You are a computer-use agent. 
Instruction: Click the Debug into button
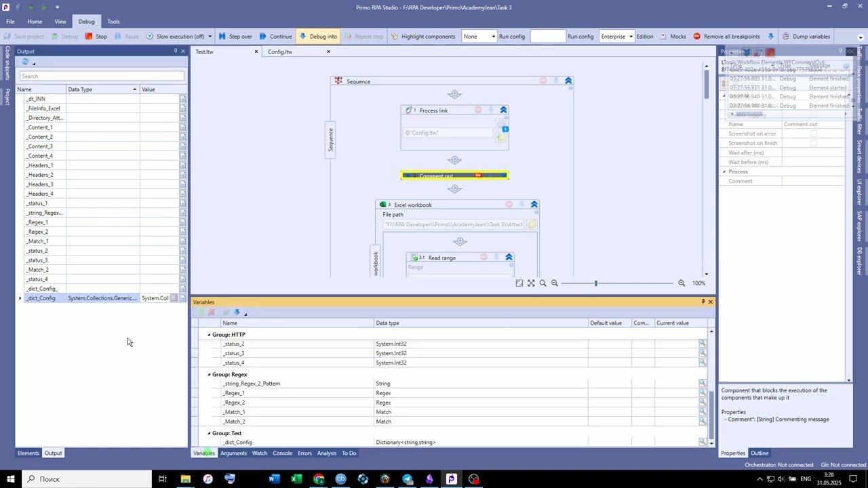317,37
